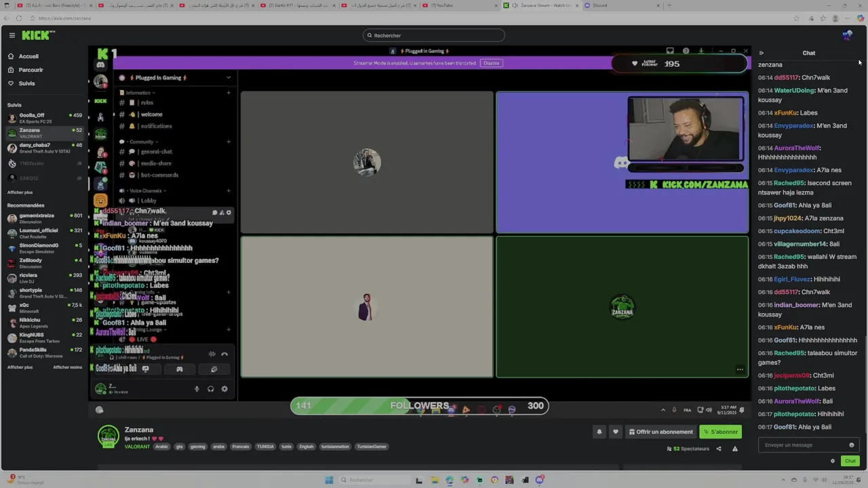Collapse the Voice Channels category
The height and width of the screenshot is (488, 868).
(x=146, y=190)
